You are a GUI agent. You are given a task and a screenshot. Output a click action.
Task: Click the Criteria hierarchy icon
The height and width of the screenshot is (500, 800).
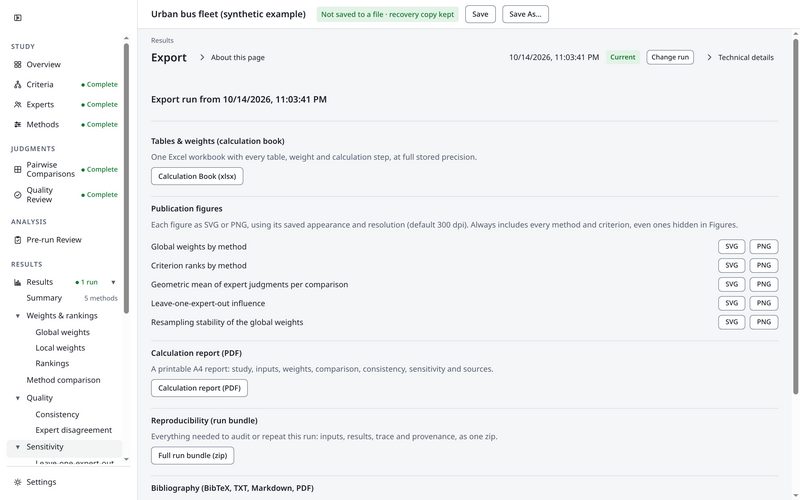[18, 85]
